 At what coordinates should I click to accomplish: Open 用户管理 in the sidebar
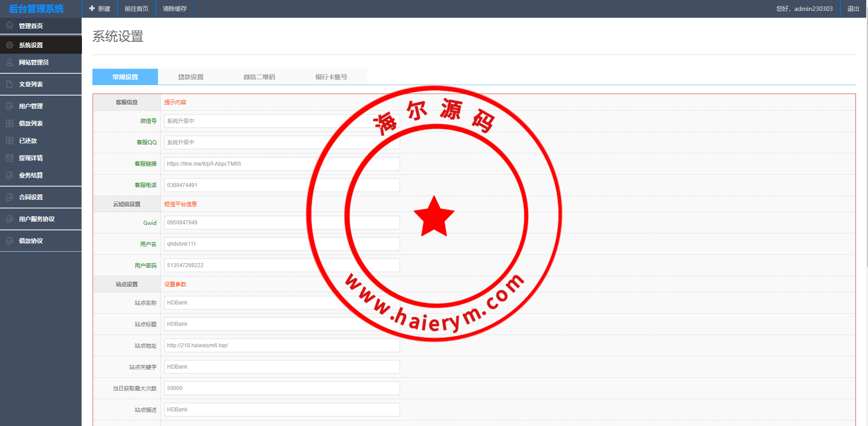tap(31, 106)
